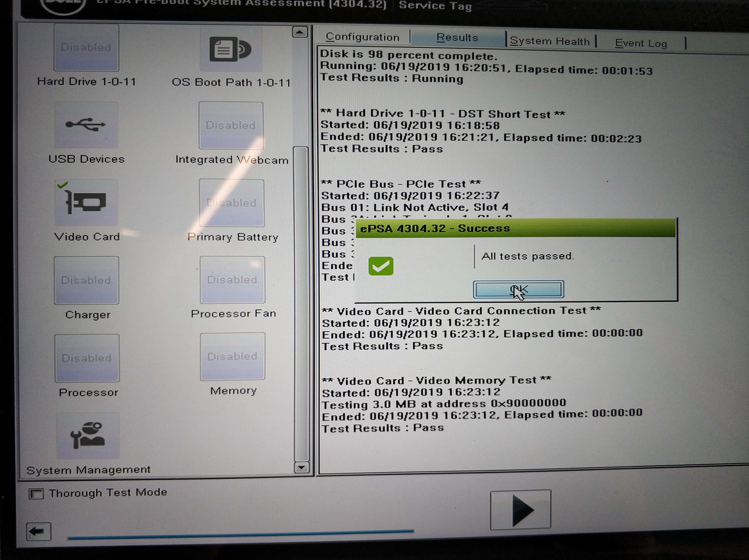Click the 'Started: 06/19/2019 16:18:58' line

click(x=410, y=125)
